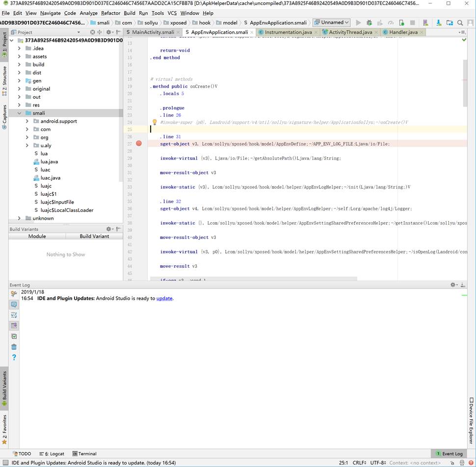Image resolution: width=476 pixels, height=467 pixels.
Task: Expand the com package under smali
Action: (x=27, y=130)
